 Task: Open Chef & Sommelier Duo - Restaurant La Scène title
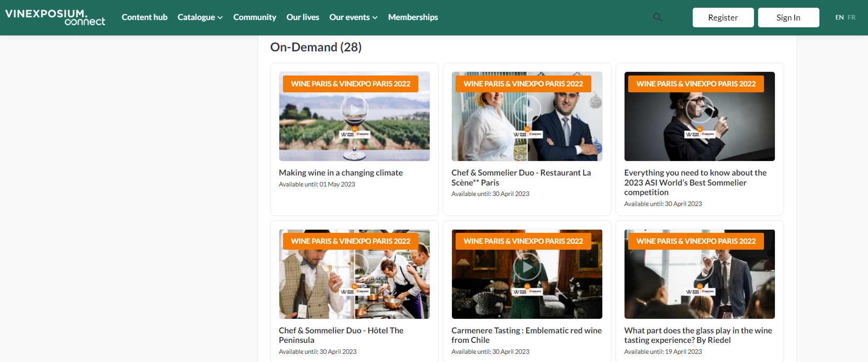(x=521, y=178)
